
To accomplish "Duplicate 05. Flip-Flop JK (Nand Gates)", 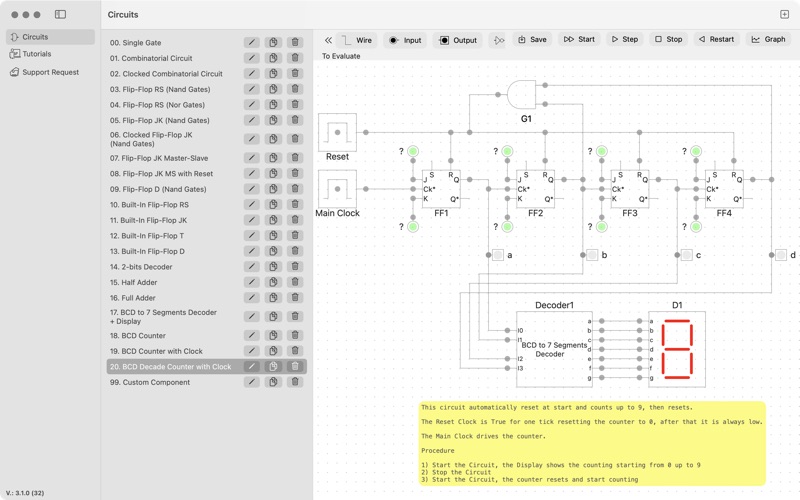I will click(x=273, y=120).
